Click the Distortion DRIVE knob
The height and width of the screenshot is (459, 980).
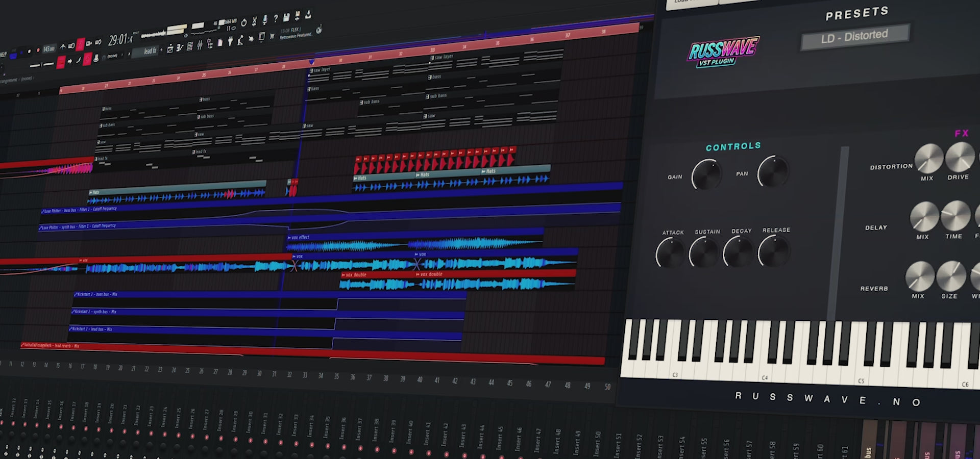click(960, 157)
